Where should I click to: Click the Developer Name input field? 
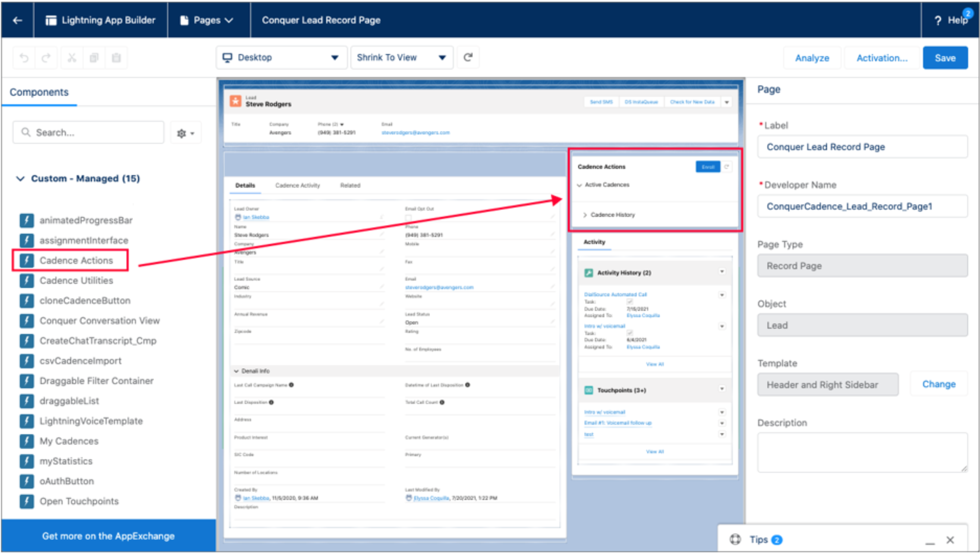862,206
